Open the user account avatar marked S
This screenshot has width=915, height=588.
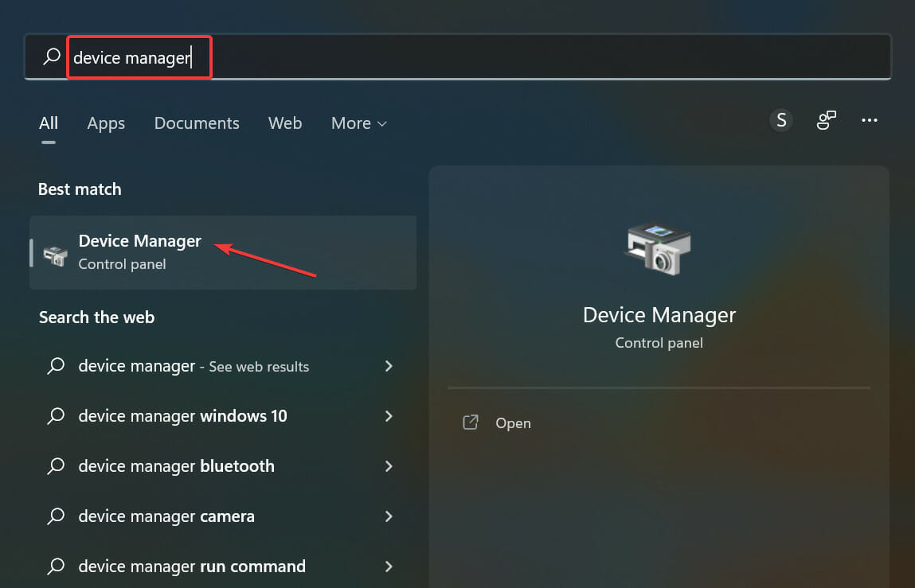pos(781,120)
